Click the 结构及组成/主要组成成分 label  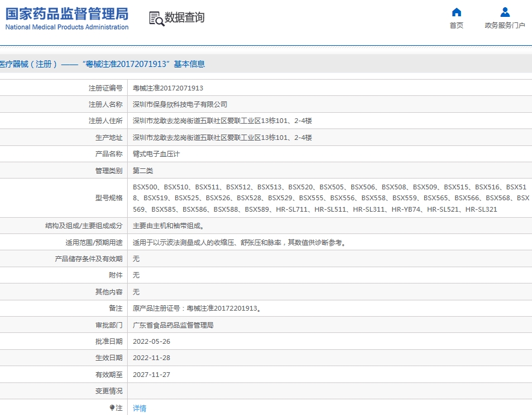pos(84,226)
